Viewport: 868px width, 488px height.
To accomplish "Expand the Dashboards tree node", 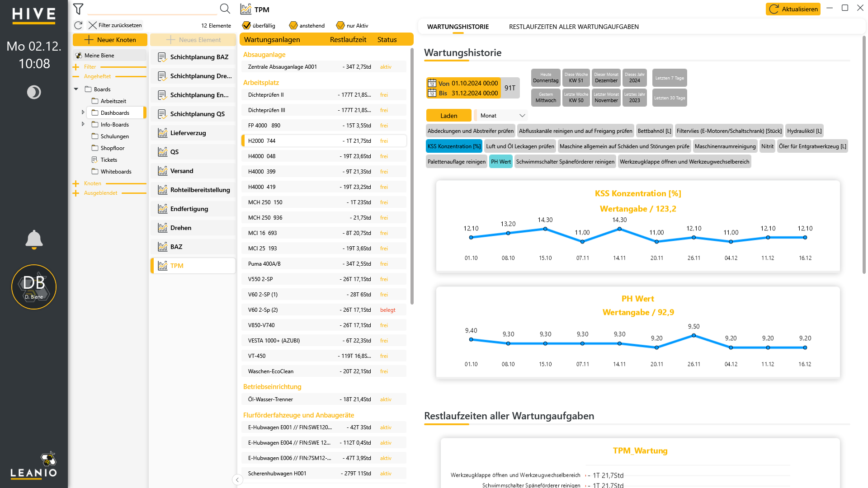I will pos(83,113).
